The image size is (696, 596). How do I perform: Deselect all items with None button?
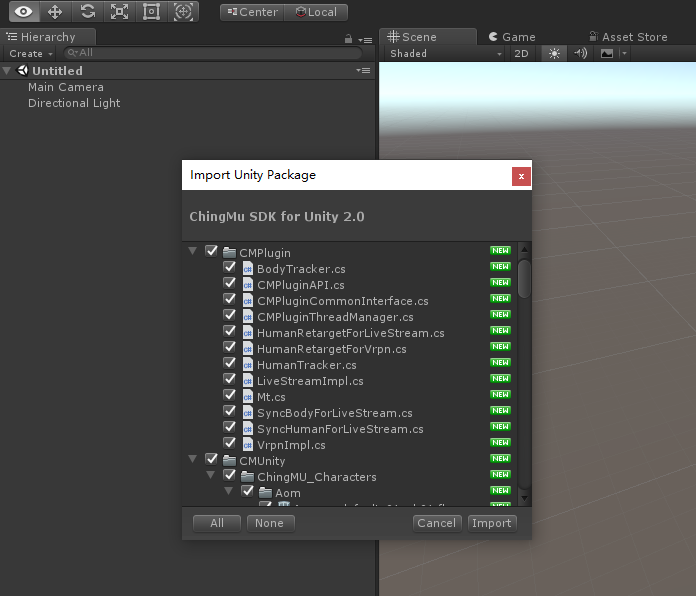coord(271,523)
